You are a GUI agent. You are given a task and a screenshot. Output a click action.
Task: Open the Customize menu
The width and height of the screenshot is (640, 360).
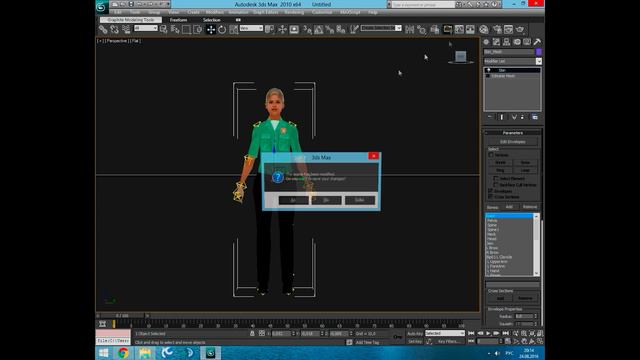pos(322,12)
